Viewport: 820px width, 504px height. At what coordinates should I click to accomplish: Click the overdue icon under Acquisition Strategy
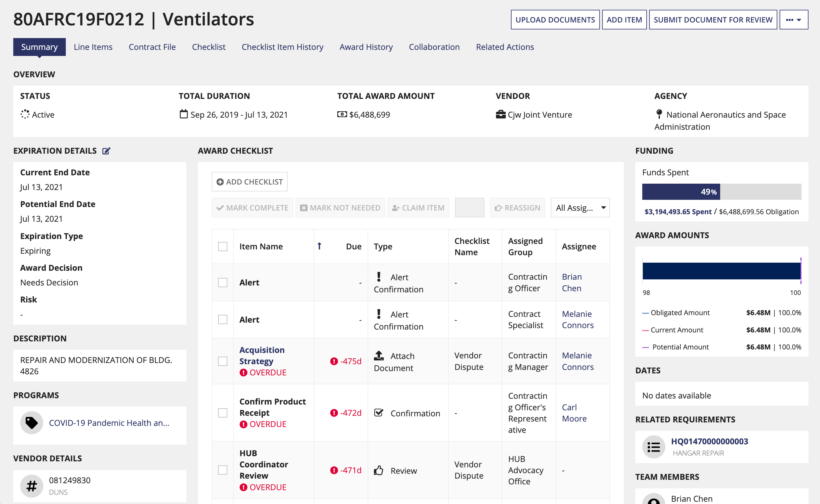tap(244, 373)
